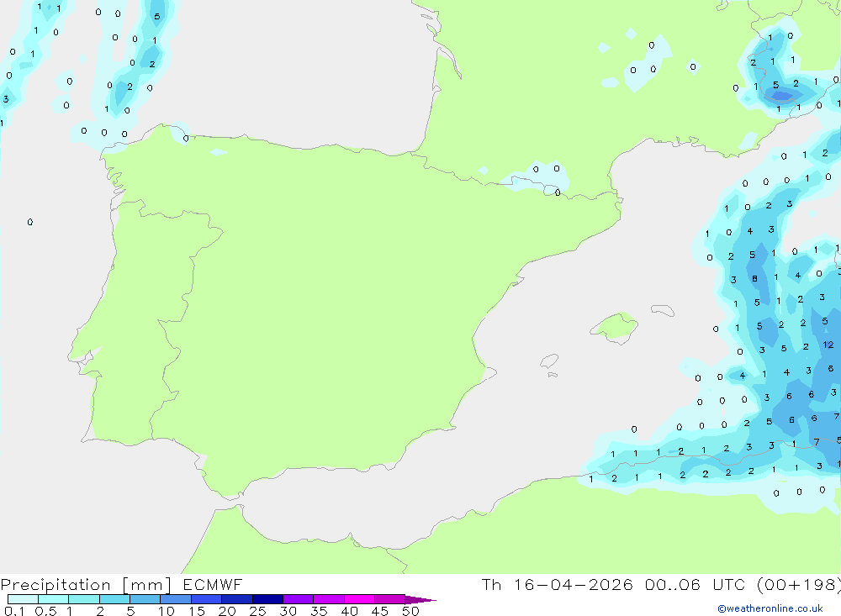This screenshot has width=841, height=616.
Task: Click the "12" precipitation value on the map
Action: [828, 345]
